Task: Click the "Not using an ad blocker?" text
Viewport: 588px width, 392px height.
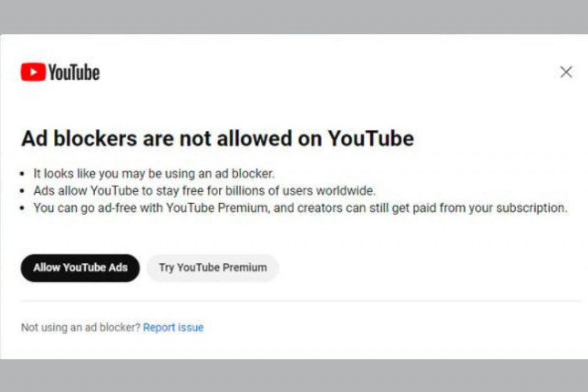Action: coord(80,328)
